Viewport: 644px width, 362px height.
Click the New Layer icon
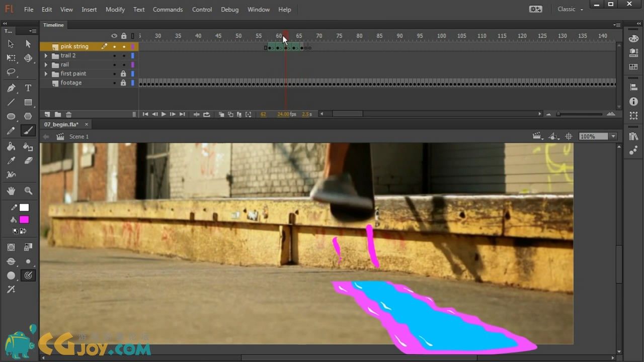[47, 114]
